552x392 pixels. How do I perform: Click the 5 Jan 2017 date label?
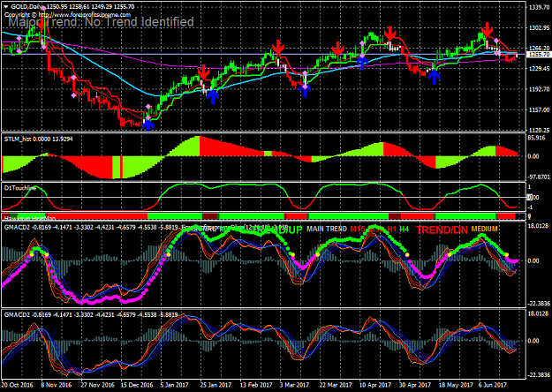click(175, 385)
